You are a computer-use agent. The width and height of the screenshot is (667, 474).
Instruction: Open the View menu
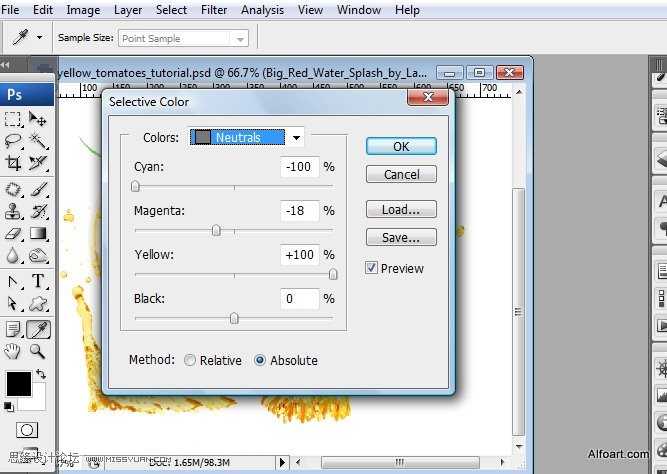pos(310,10)
